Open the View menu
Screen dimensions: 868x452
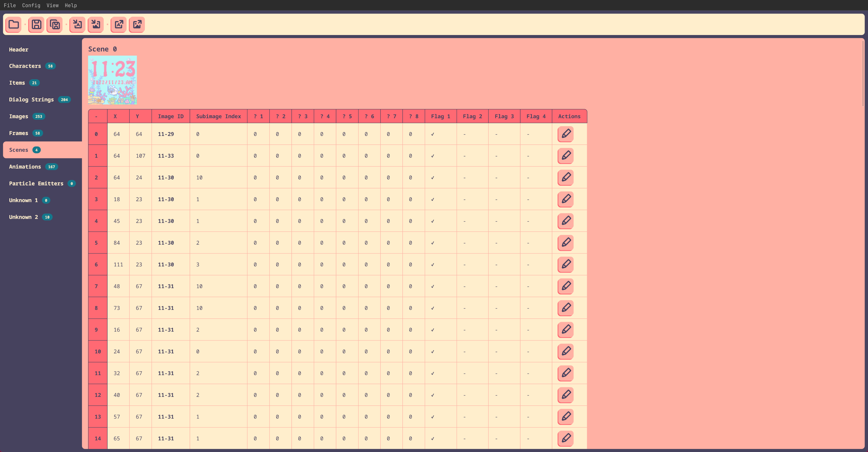(52, 5)
